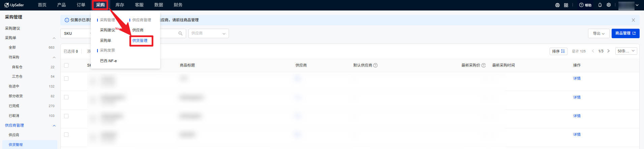Open 采购建议 in the sidebar
The height and width of the screenshot is (149, 644).
[12, 28]
